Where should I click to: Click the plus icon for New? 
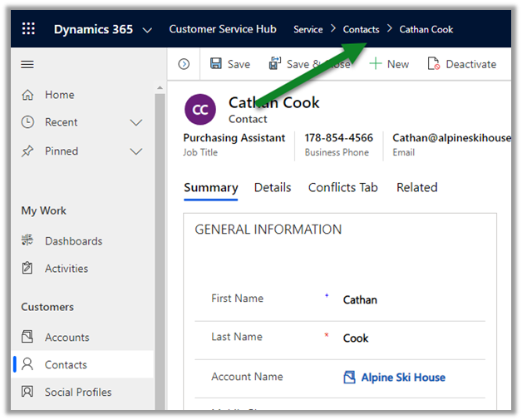tap(375, 64)
